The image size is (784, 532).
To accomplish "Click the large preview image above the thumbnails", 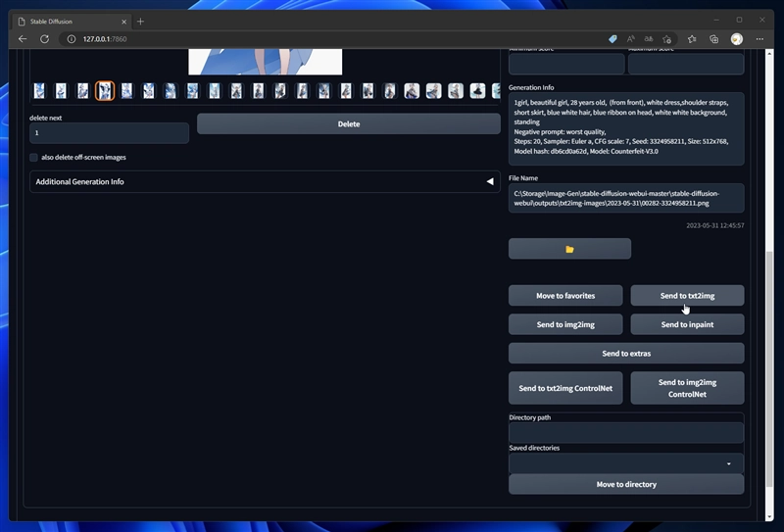I will coord(265,62).
